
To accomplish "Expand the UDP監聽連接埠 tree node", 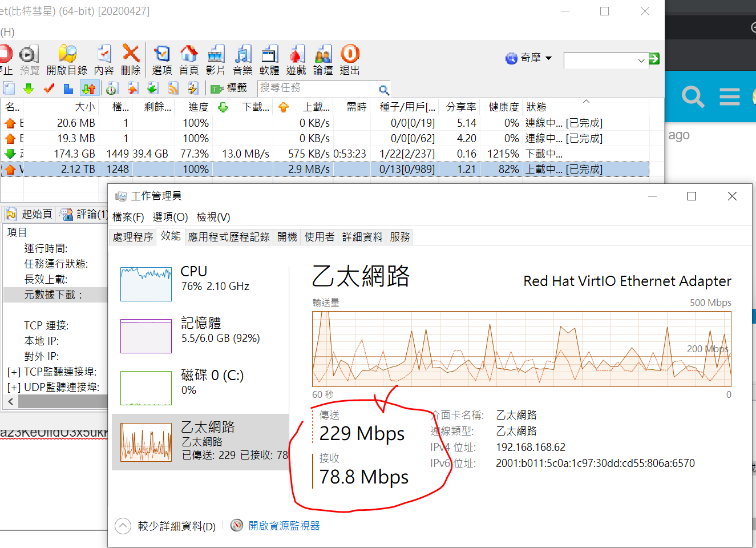I will coord(14,387).
